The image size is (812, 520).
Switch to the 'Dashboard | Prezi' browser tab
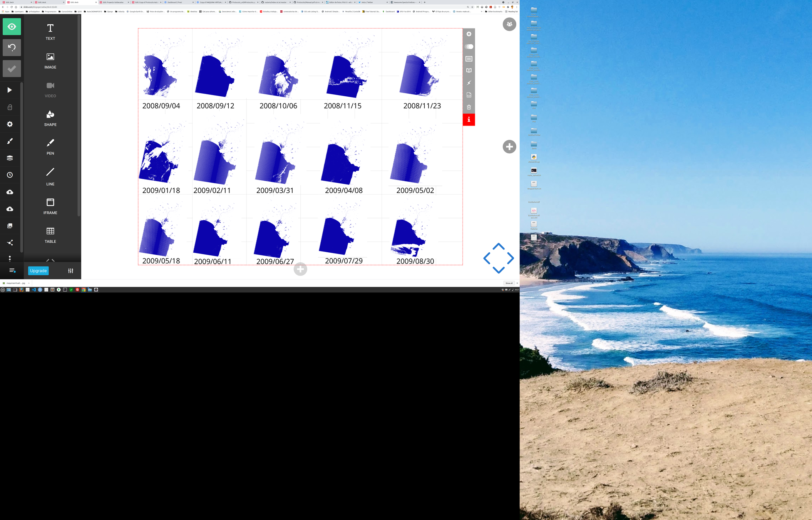coord(175,2)
